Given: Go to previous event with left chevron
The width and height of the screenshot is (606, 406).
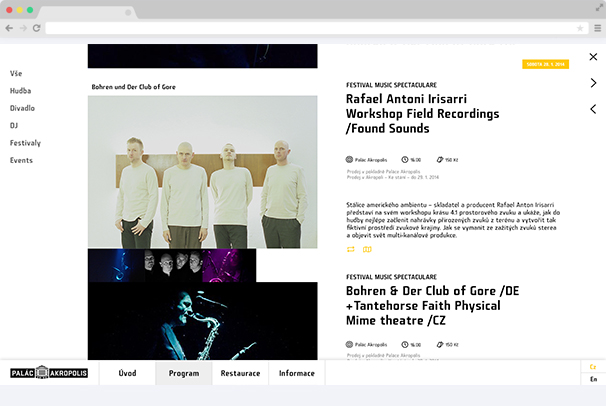Looking at the screenshot, I should (593, 109).
